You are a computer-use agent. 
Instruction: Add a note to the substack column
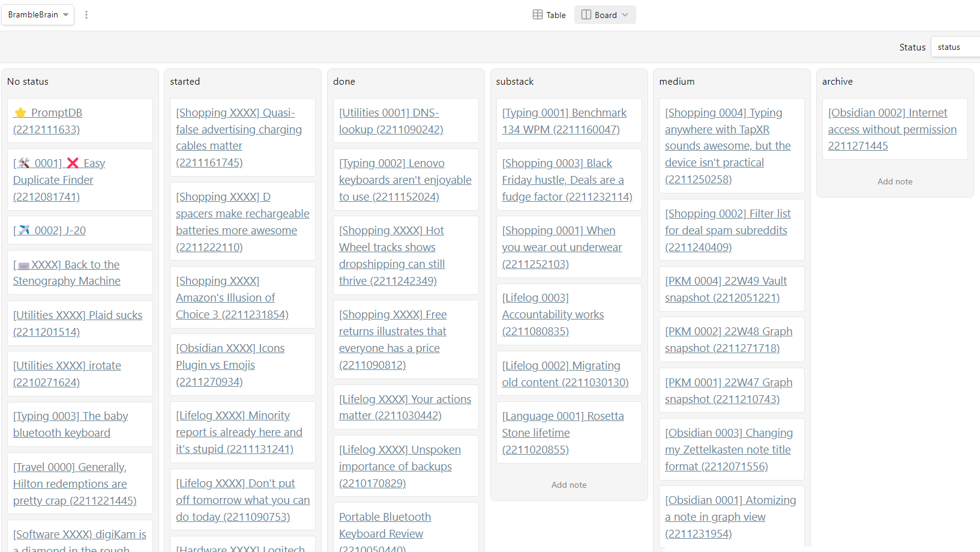569,485
